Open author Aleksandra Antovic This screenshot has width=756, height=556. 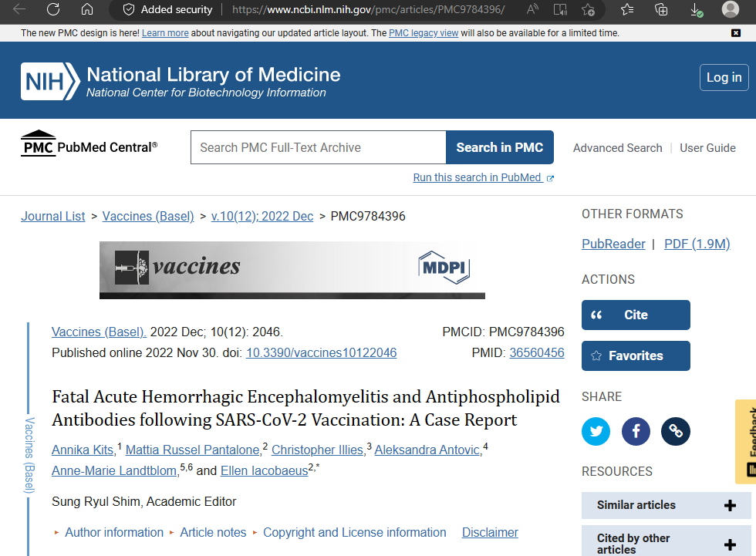(x=427, y=450)
